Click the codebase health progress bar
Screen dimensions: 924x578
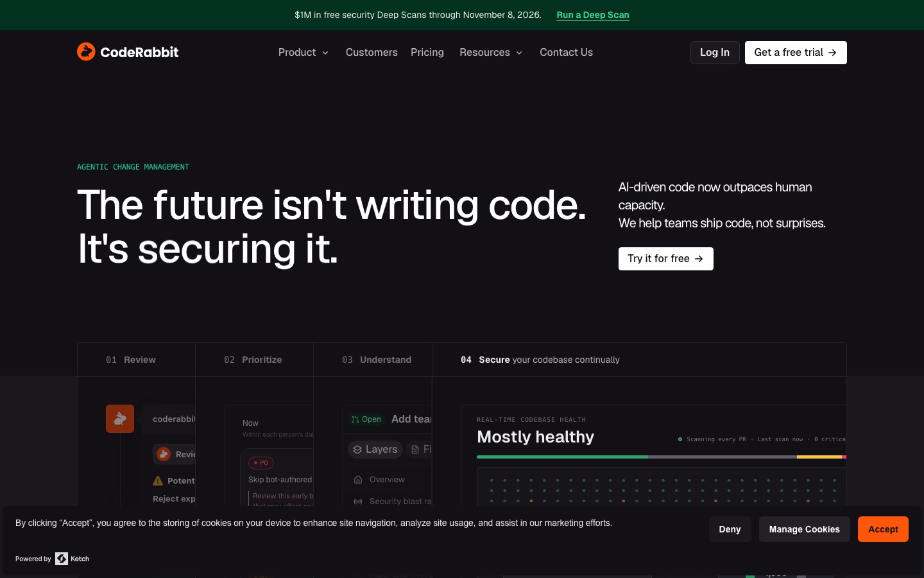click(x=662, y=457)
